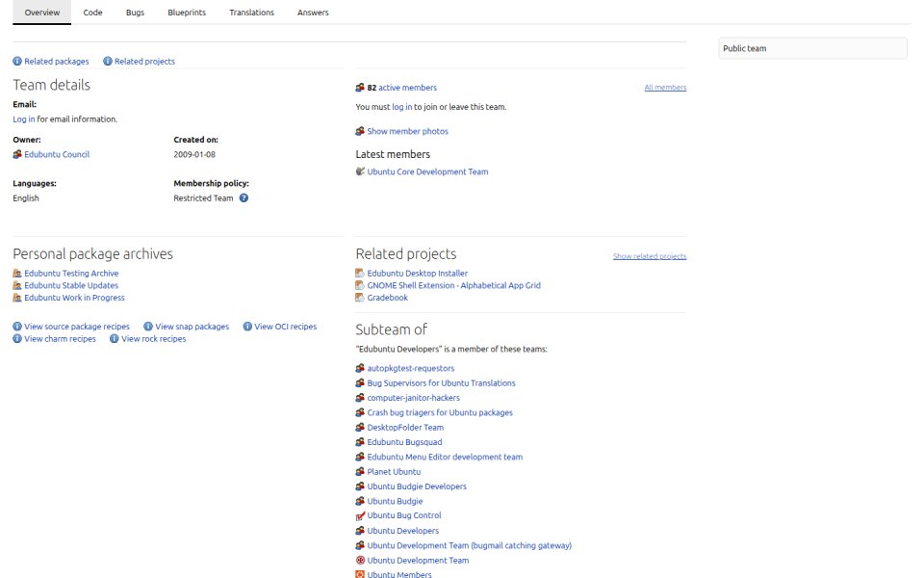Click the View OCI recipes info icon
The height and width of the screenshot is (578, 924).
coord(247,327)
